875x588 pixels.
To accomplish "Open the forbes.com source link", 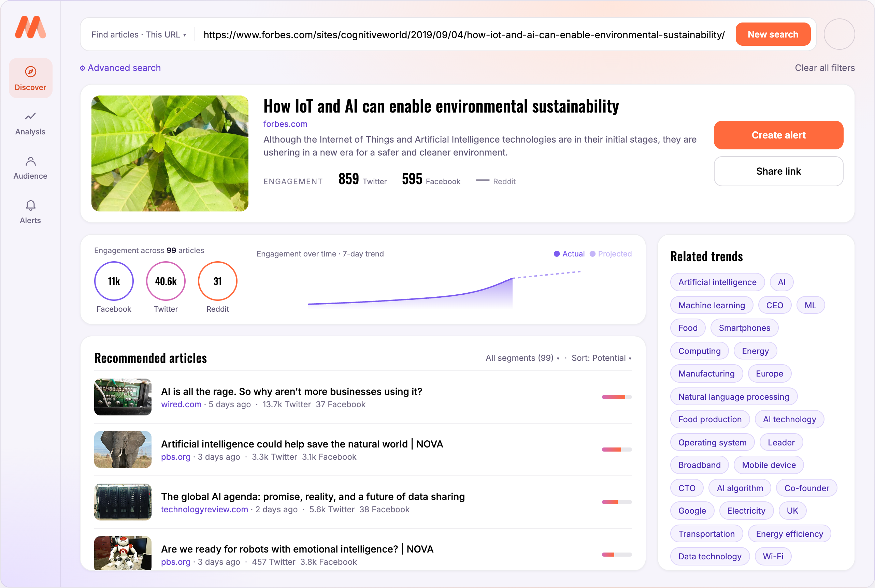I will click(x=285, y=124).
